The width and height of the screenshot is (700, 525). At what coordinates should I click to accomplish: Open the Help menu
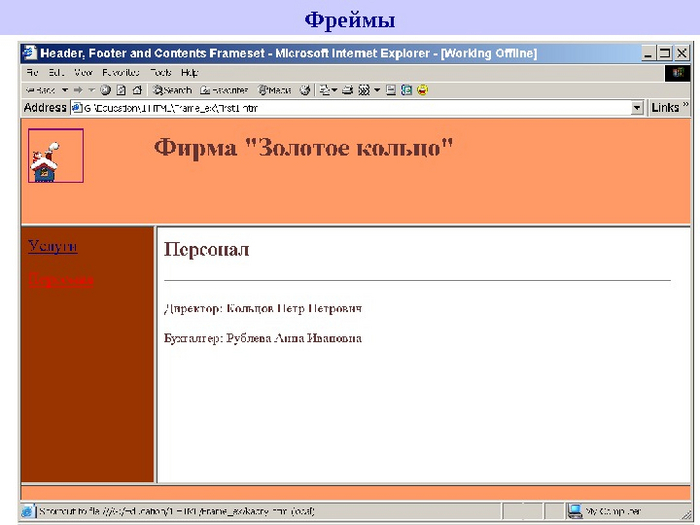pos(189,73)
